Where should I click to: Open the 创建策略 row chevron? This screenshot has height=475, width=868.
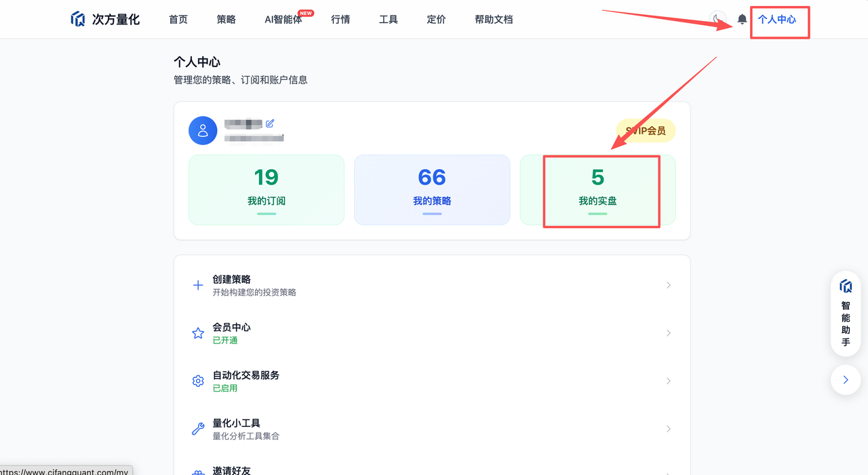coord(669,285)
